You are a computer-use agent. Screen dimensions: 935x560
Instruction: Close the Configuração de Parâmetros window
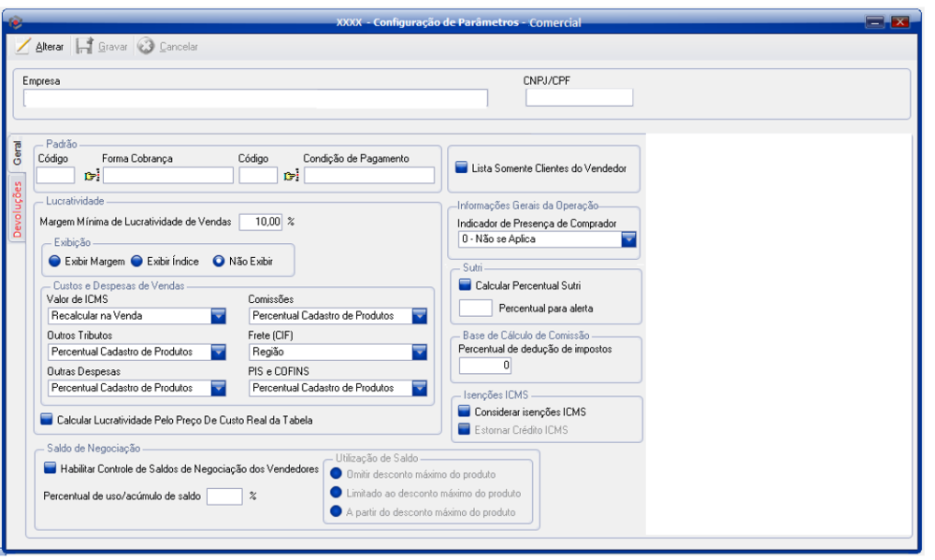tap(899, 22)
